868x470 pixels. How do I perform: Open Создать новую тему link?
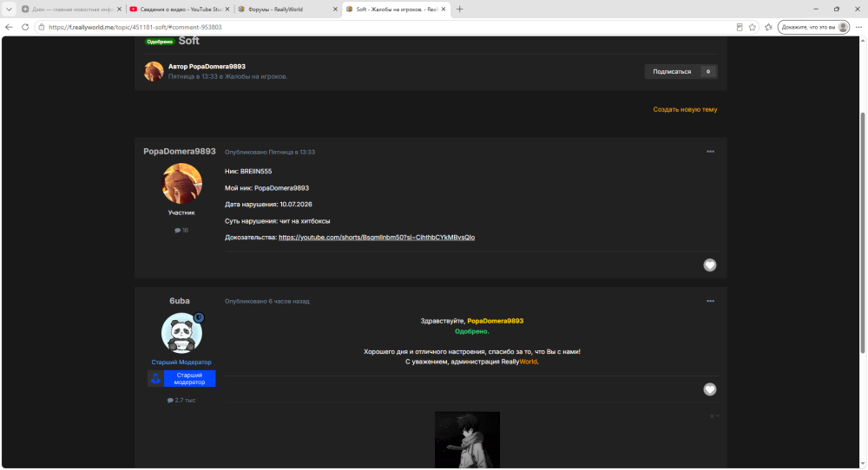point(685,109)
